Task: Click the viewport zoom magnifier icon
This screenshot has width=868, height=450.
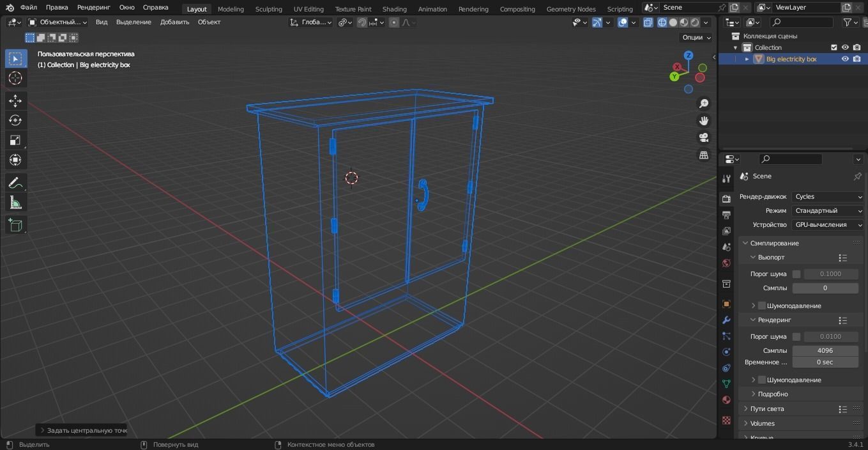Action: 704,104
